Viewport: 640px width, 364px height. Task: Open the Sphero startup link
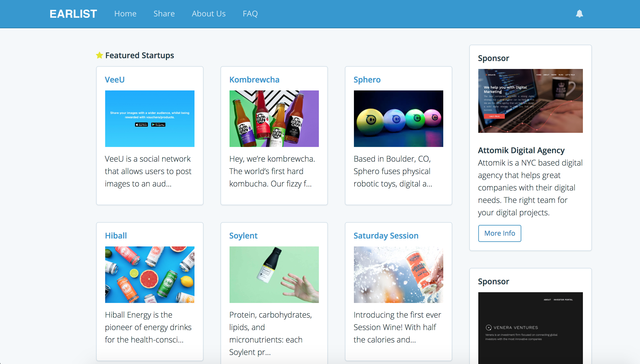click(367, 79)
